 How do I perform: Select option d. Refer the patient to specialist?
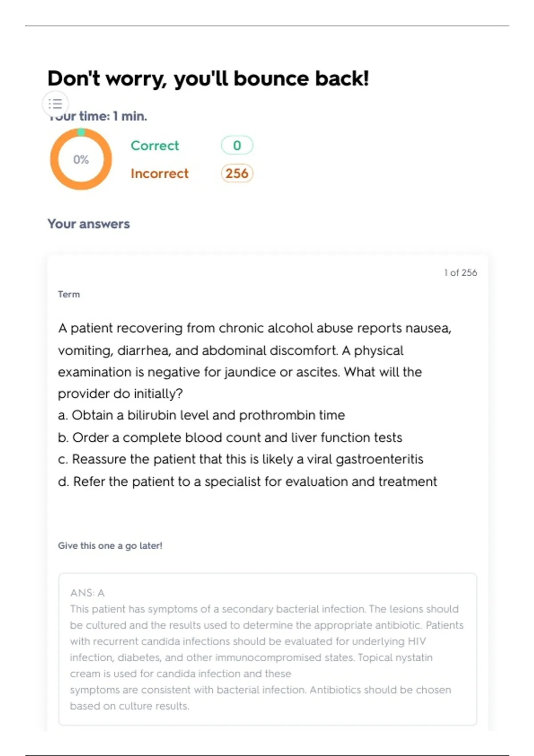[247, 481]
